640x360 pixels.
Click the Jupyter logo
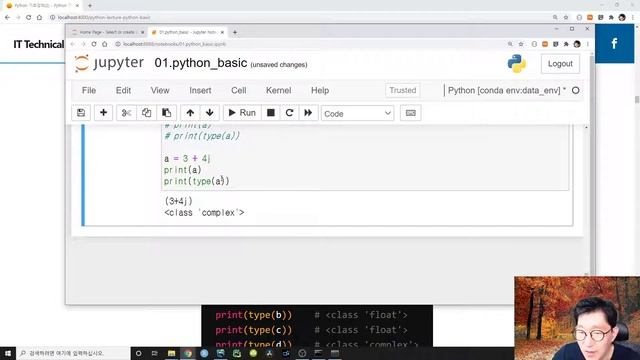coord(109,63)
